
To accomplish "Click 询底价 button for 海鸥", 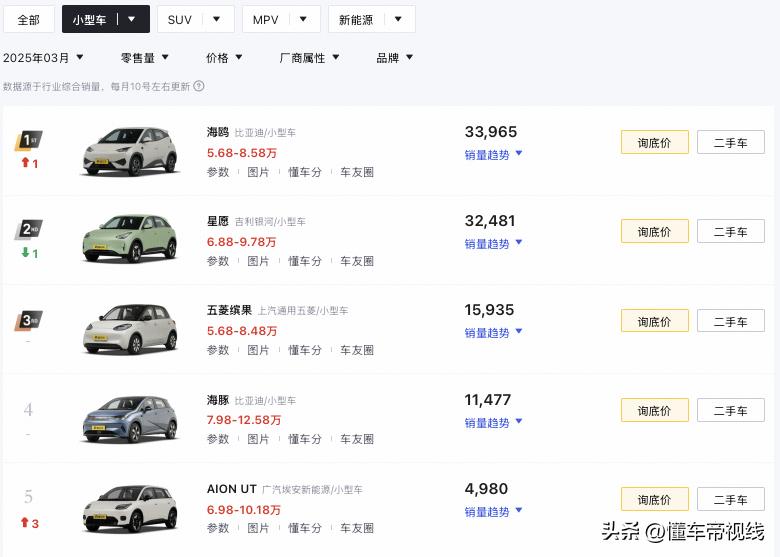I will click(x=654, y=143).
